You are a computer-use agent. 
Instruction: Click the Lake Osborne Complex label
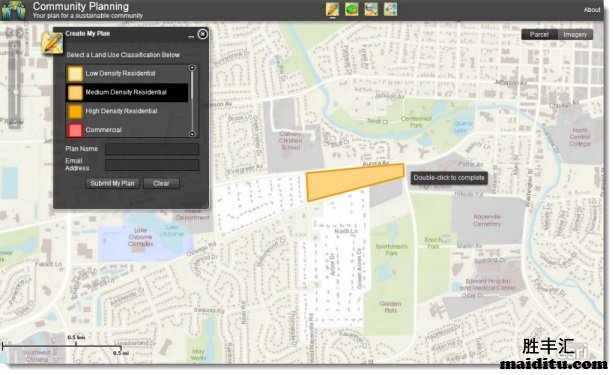point(140,237)
